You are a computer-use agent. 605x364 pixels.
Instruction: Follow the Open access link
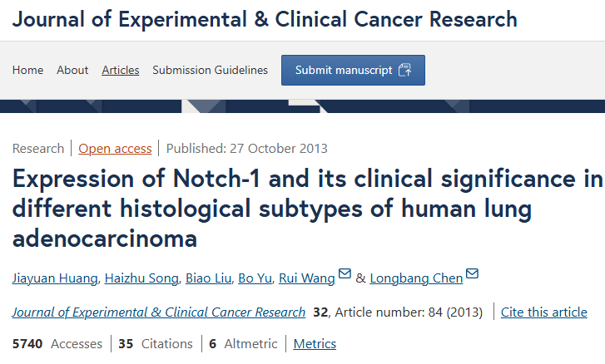click(x=115, y=148)
